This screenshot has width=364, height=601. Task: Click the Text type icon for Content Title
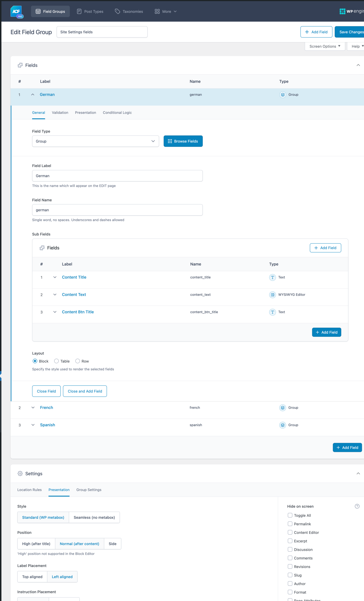pyautogui.click(x=272, y=277)
